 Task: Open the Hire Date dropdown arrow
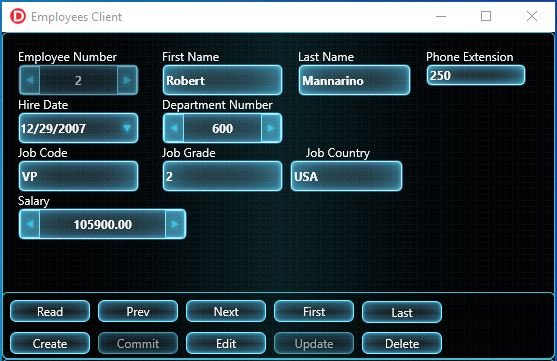(x=126, y=128)
